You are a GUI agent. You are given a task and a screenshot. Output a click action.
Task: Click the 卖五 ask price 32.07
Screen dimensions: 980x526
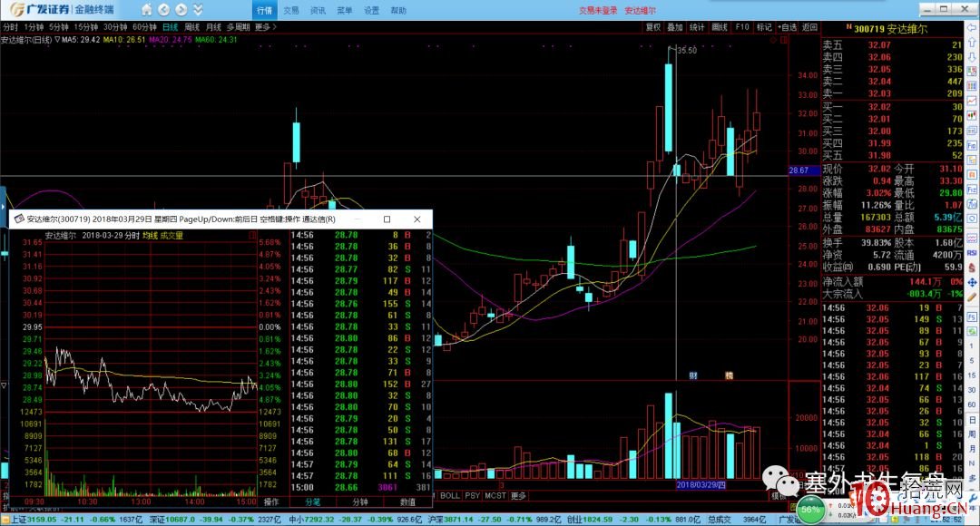878,45
